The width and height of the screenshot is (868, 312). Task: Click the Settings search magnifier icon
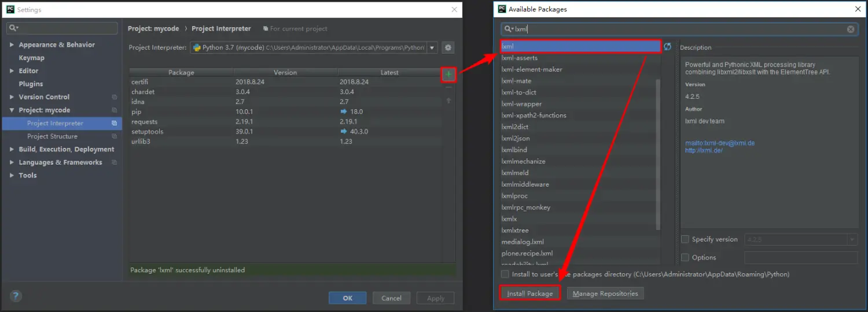pos(13,28)
